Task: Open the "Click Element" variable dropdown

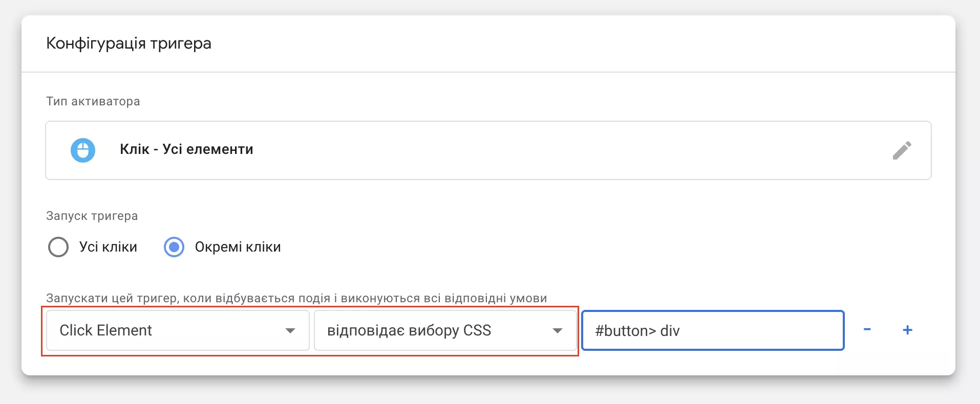Action: coord(178,330)
